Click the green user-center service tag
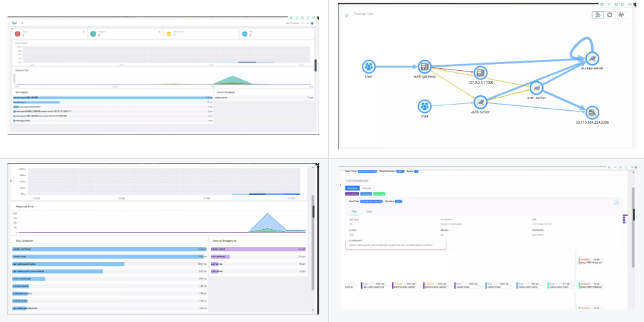This screenshot has height=322, width=644. (x=380, y=193)
